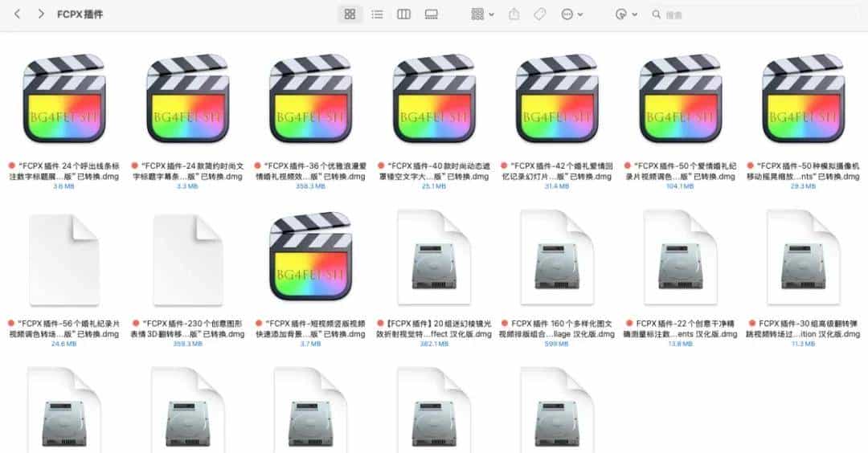Click file name FCPX插件-50个爱情婚礼纪录片视频调色
The height and width of the screenshot is (453, 868).
(681, 171)
